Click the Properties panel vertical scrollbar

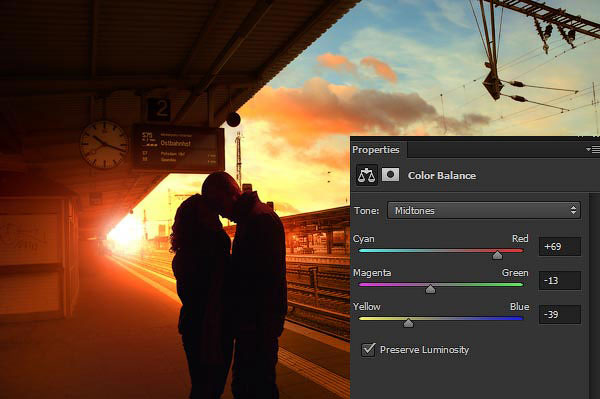point(595,295)
